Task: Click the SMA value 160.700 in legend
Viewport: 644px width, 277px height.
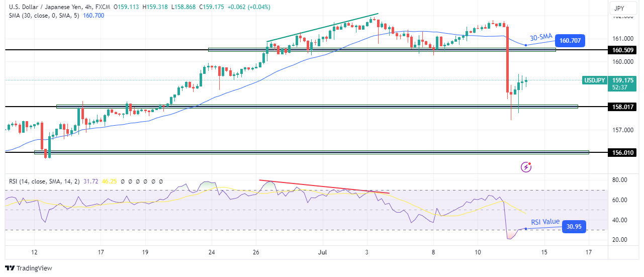Action: (x=95, y=16)
